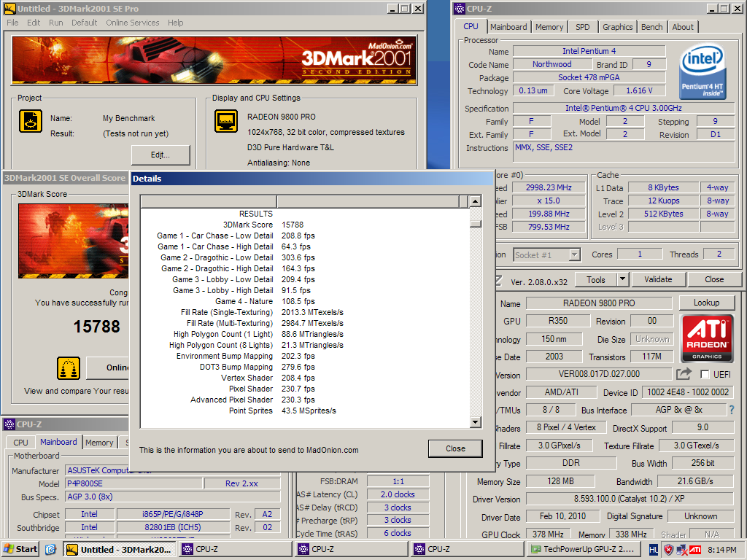Click the P4P800SE model field
747x560 pixels.
click(134, 484)
